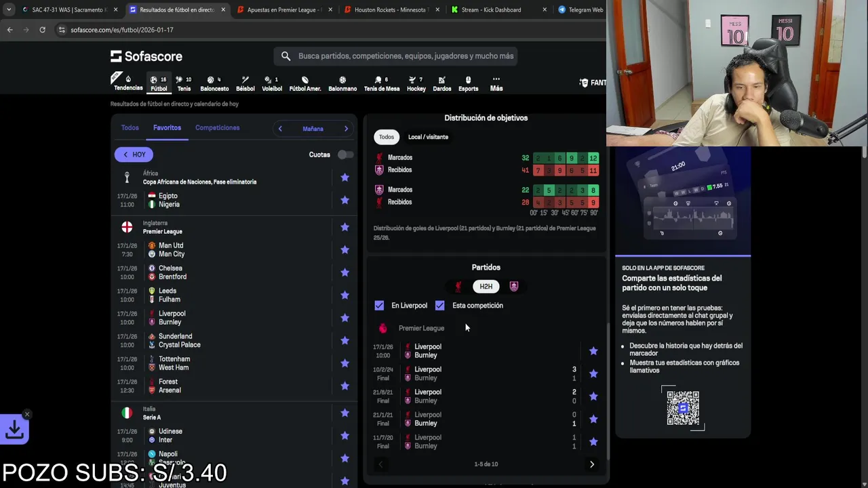Open the Esports section
The width and height of the screenshot is (868, 488).
click(468, 83)
